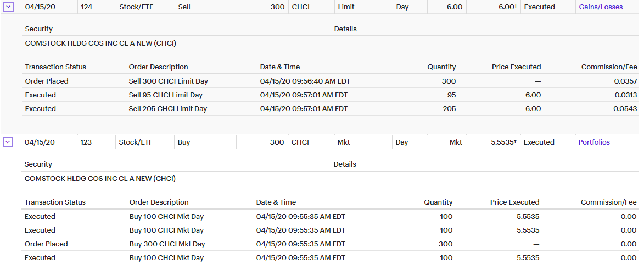
Task: Select the Buy 300 CHCI Mkt Day row
Action: [167, 244]
